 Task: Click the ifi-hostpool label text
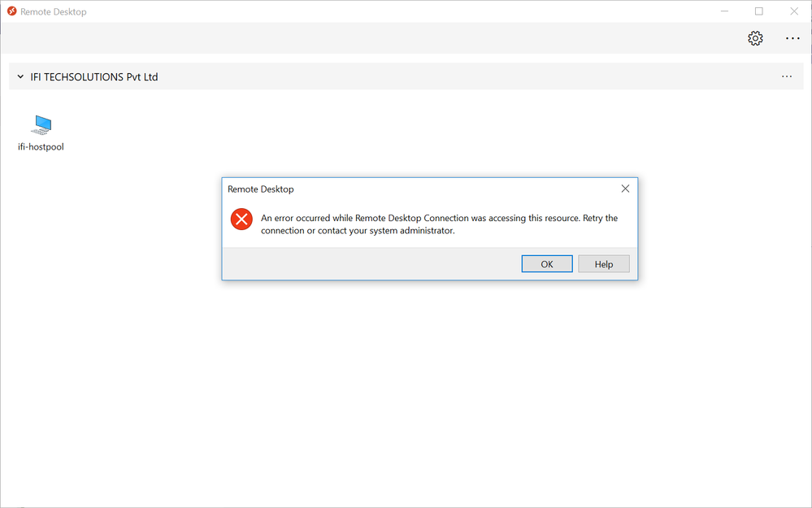pyautogui.click(x=41, y=146)
